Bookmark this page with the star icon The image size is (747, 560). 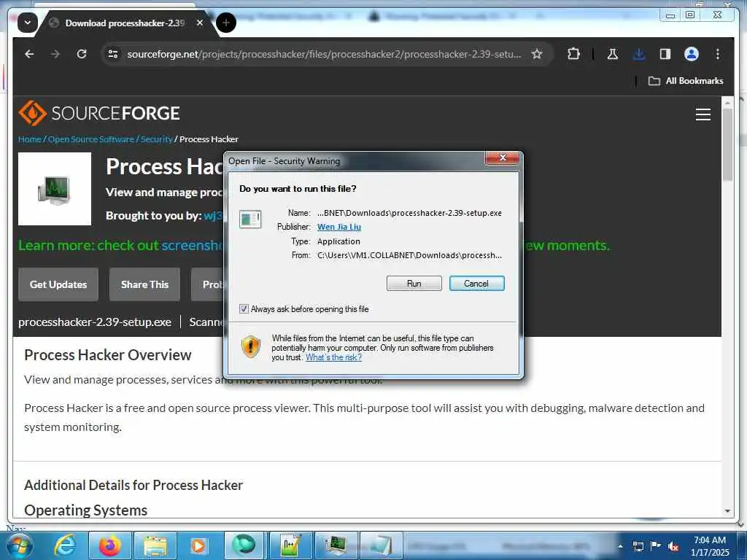tap(537, 54)
